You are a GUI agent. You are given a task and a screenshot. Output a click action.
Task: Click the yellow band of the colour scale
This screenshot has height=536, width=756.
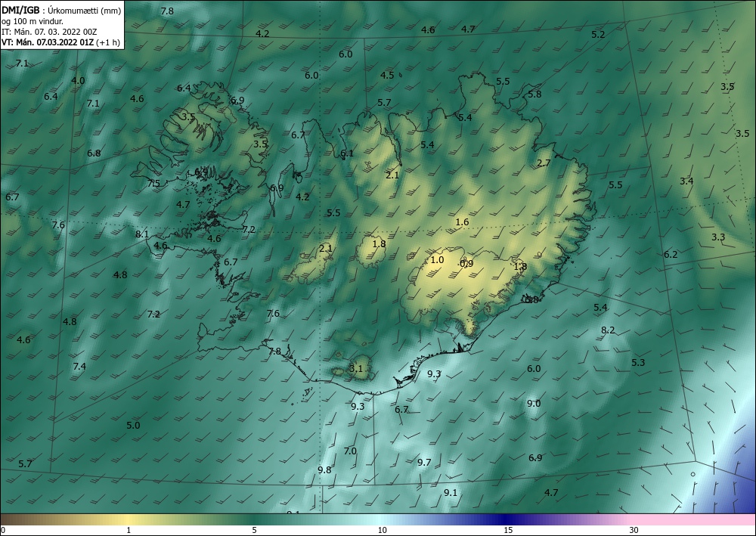pyautogui.click(x=128, y=519)
